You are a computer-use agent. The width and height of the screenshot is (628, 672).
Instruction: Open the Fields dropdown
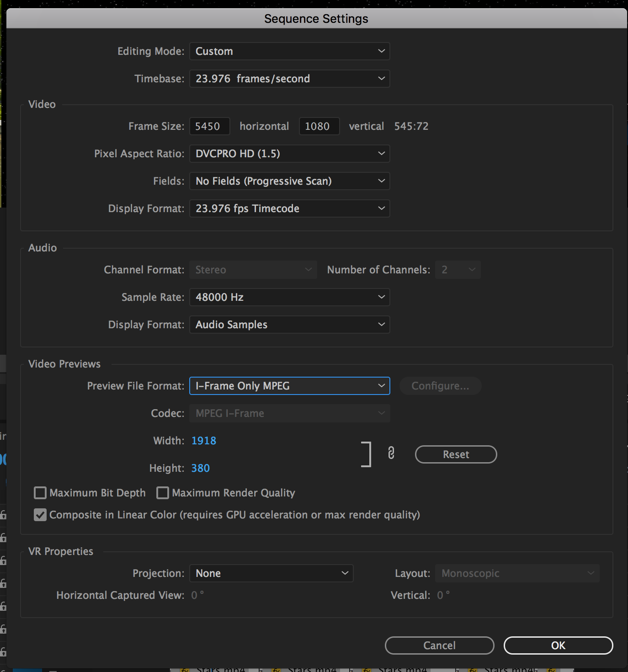click(x=290, y=181)
